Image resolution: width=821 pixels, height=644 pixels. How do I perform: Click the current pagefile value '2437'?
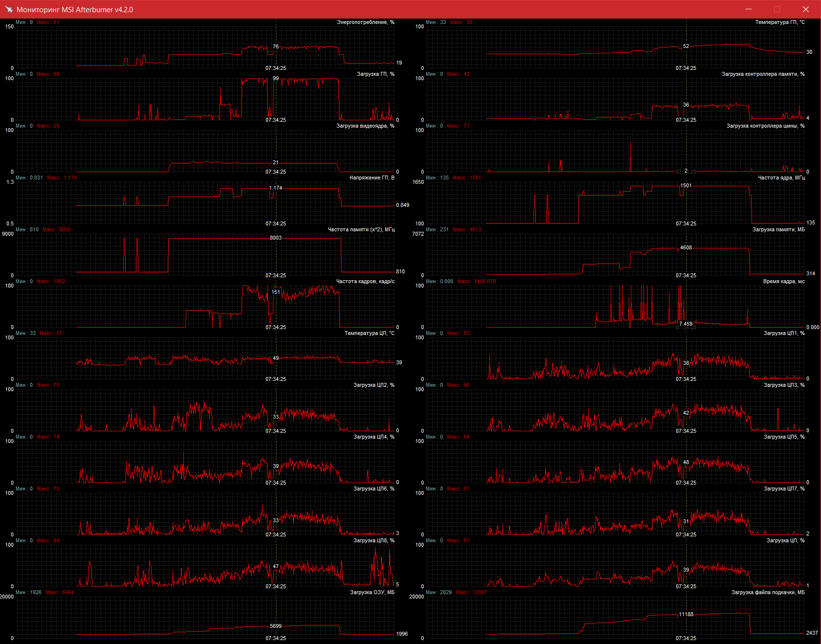pyautogui.click(x=812, y=633)
